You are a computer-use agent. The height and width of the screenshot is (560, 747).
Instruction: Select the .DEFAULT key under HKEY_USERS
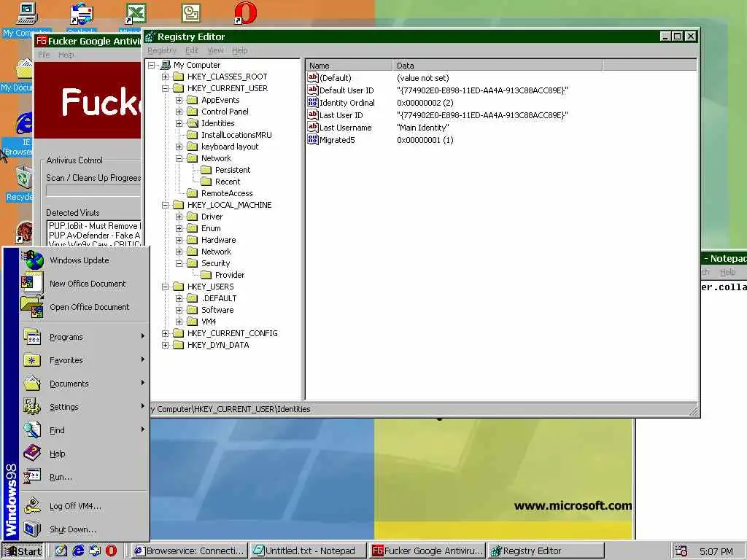pyautogui.click(x=219, y=298)
